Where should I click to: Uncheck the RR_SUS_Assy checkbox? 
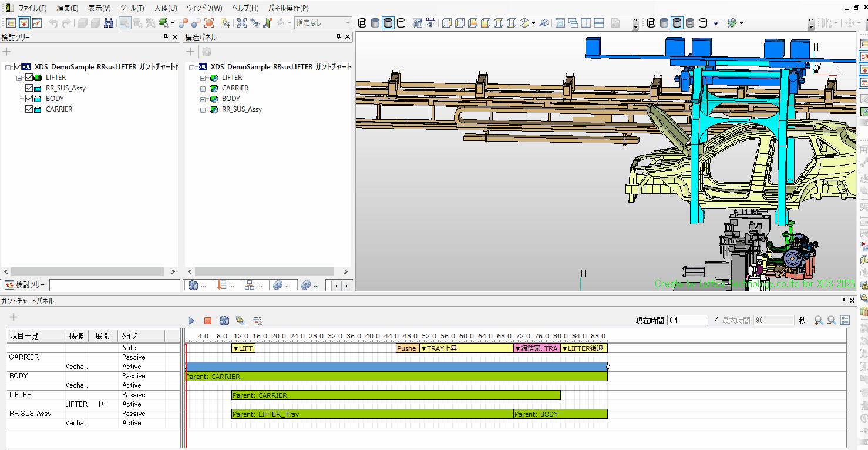[29, 88]
